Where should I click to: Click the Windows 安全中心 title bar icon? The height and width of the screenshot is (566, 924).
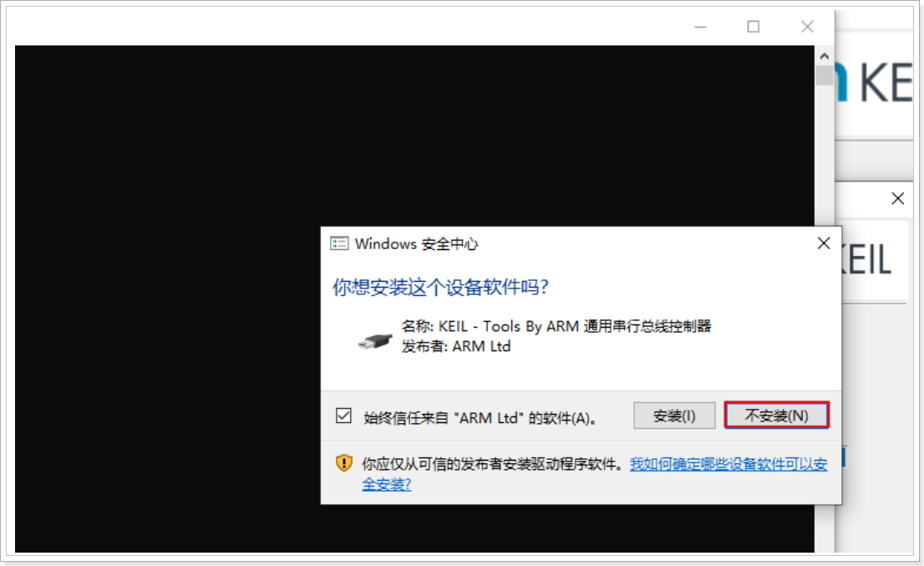point(339,243)
